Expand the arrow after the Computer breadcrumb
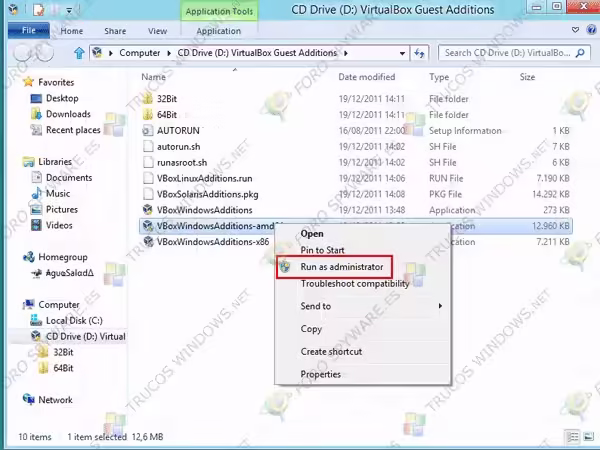This screenshot has height=450, width=600. pos(169,53)
